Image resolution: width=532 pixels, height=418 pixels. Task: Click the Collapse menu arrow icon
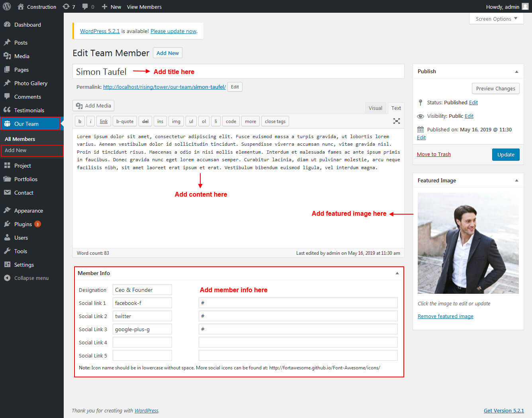[7, 278]
